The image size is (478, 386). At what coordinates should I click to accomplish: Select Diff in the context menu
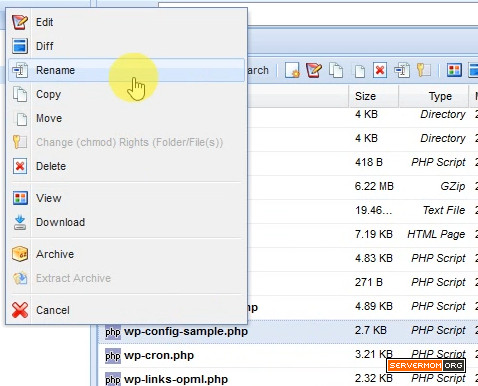coord(126,46)
